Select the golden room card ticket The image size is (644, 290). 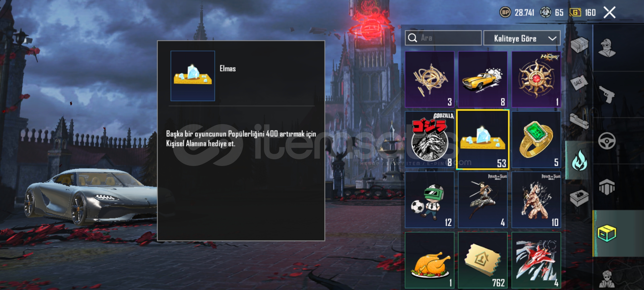(483, 260)
